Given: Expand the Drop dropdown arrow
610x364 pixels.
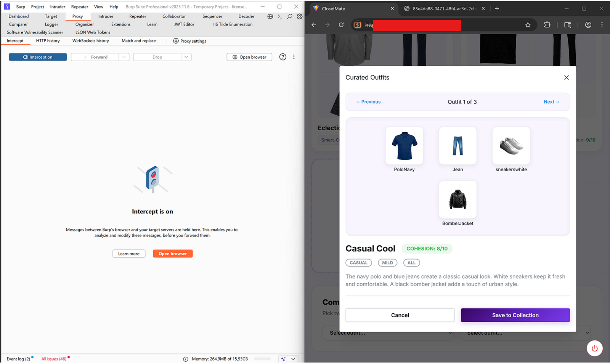Looking at the screenshot, I should (x=186, y=57).
